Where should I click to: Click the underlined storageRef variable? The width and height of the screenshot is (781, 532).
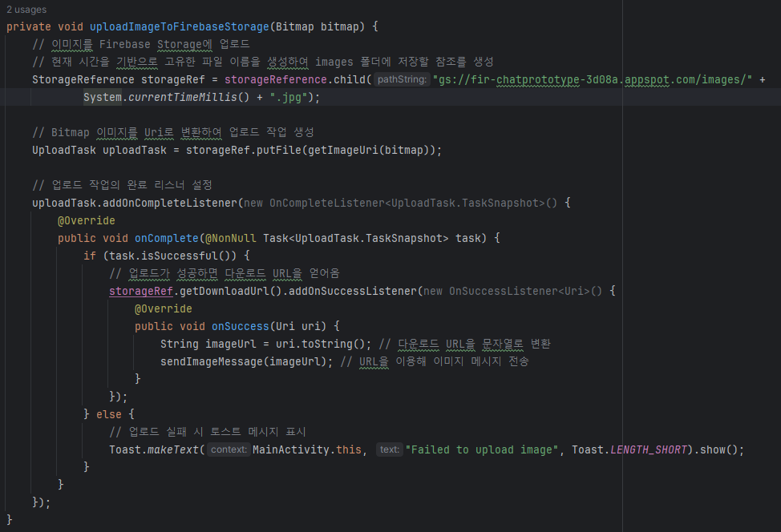[x=141, y=291]
